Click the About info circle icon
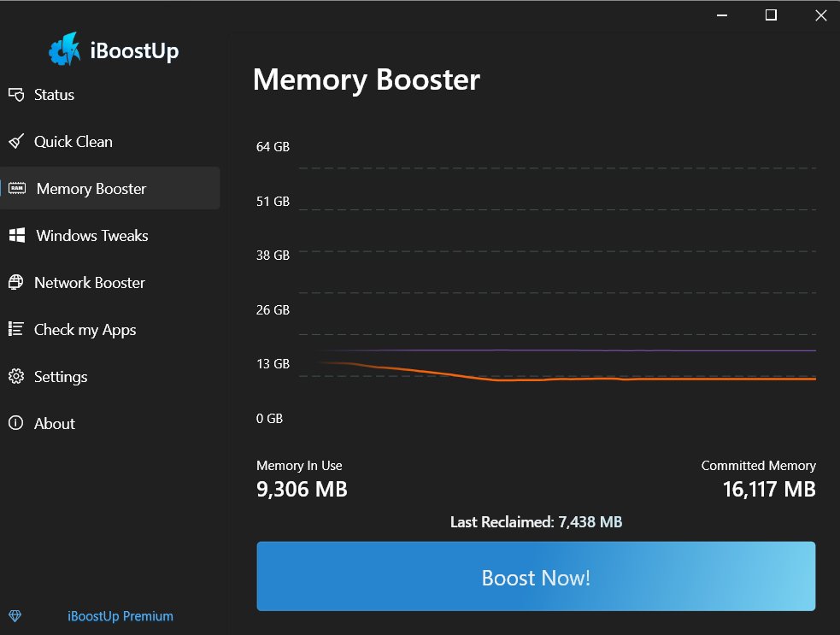 point(16,423)
